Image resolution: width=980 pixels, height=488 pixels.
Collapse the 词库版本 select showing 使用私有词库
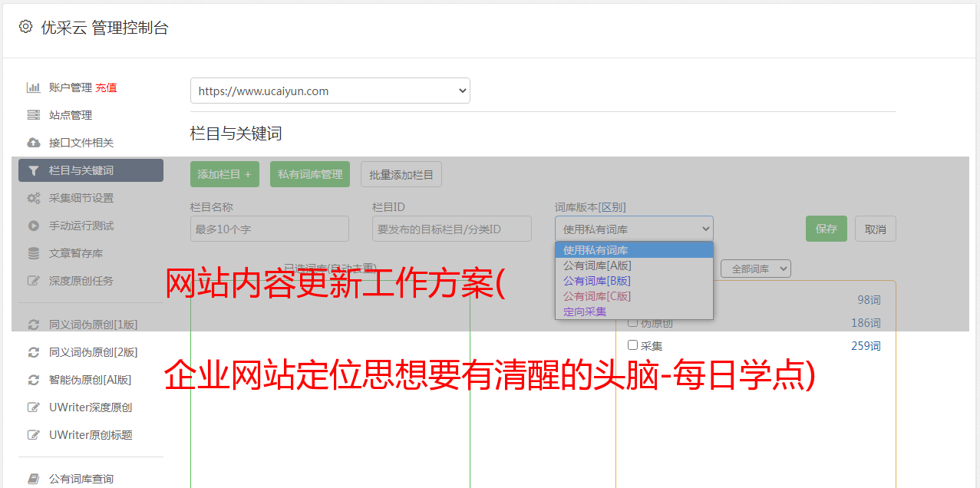coord(634,229)
